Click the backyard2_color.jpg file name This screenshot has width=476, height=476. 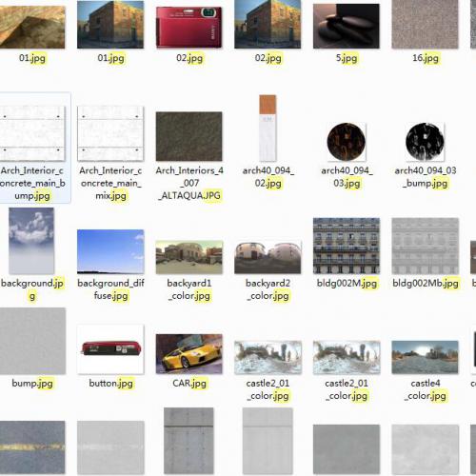[x=268, y=289]
